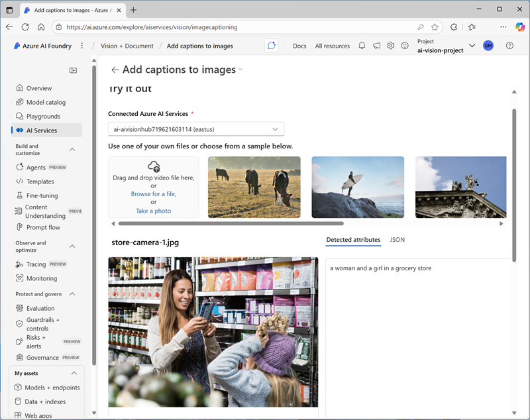Collapse the Protect and govern section
The height and width of the screenshot is (420, 530).
pyautogui.click(x=72, y=294)
